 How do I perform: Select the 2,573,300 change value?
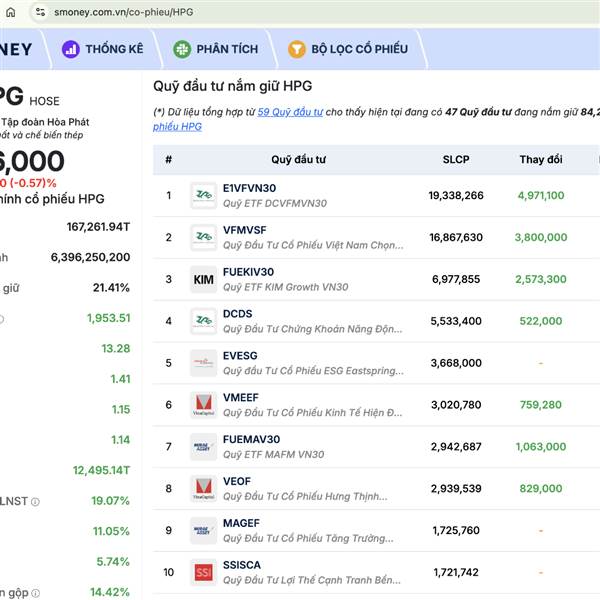(541, 279)
